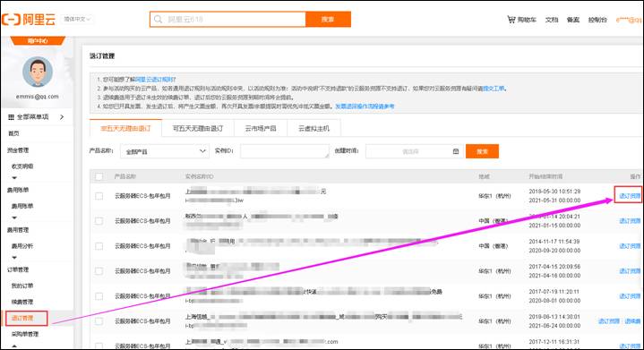644x350 pixels.
Task: Switch to the 非五天无理由退订 tab
Action: [125, 128]
